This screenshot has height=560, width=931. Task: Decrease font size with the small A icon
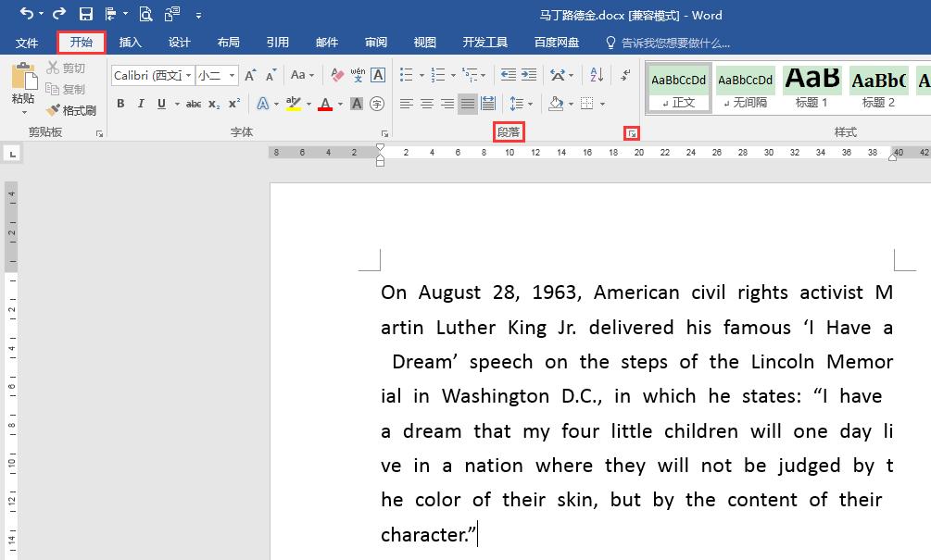(x=270, y=75)
